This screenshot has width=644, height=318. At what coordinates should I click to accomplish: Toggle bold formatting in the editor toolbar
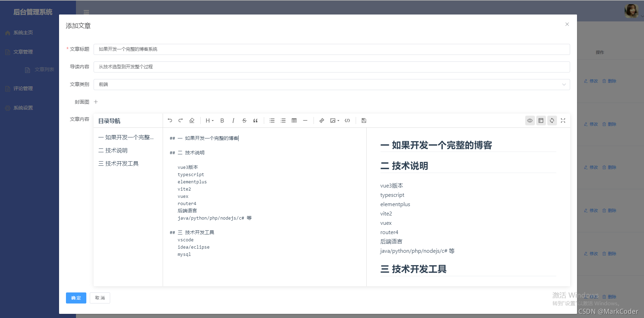[x=222, y=121]
